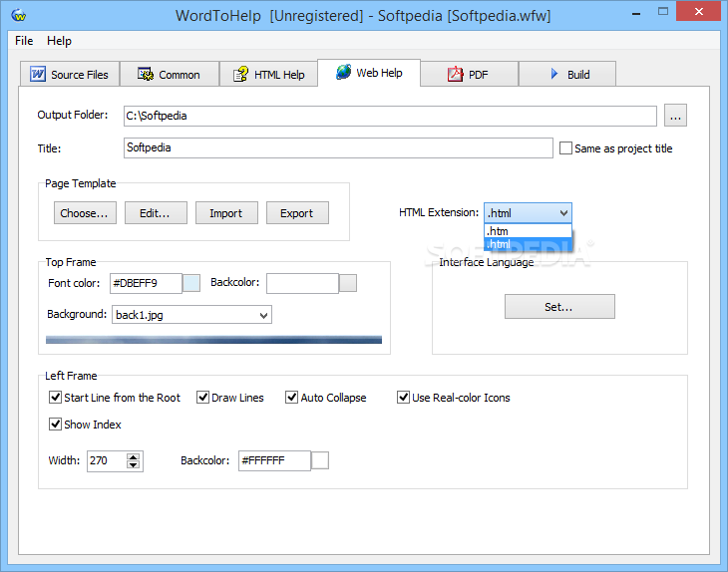Click the Top Frame Backcolor field

click(x=302, y=283)
